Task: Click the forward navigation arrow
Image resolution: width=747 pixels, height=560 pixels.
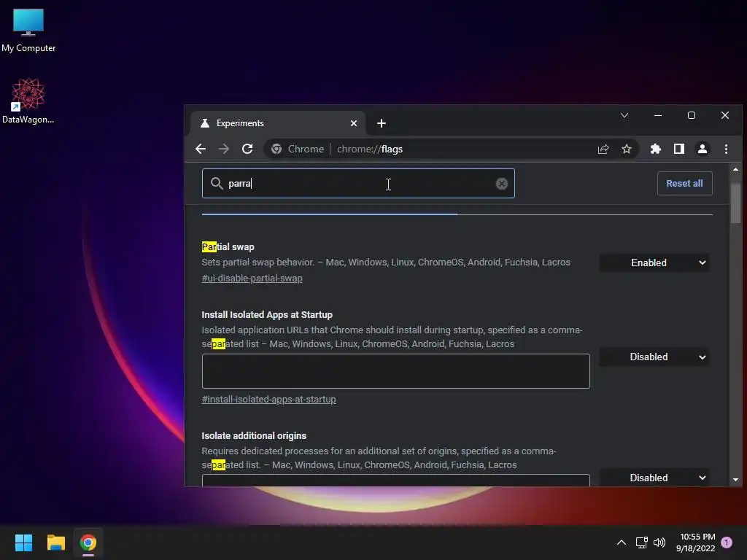Action: tap(223, 149)
